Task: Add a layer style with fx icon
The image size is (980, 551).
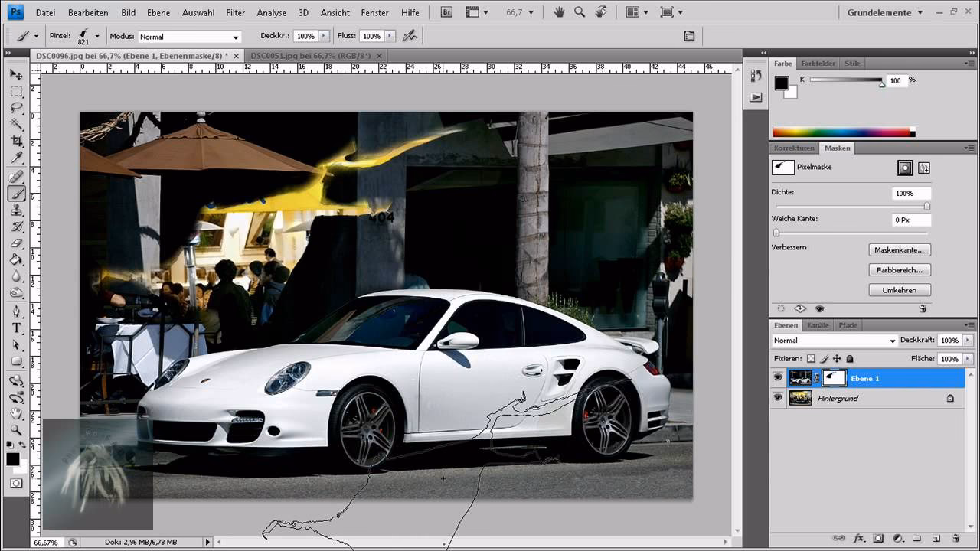Action: [x=860, y=538]
